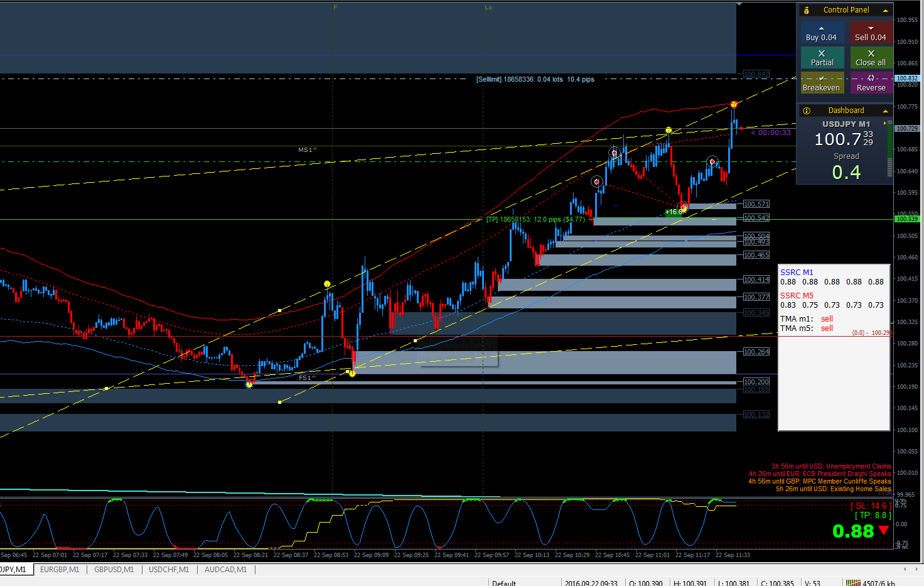Click the left tab-scroll arrow at bottom right
The image size is (924, 586).
[x=905, y=569]
